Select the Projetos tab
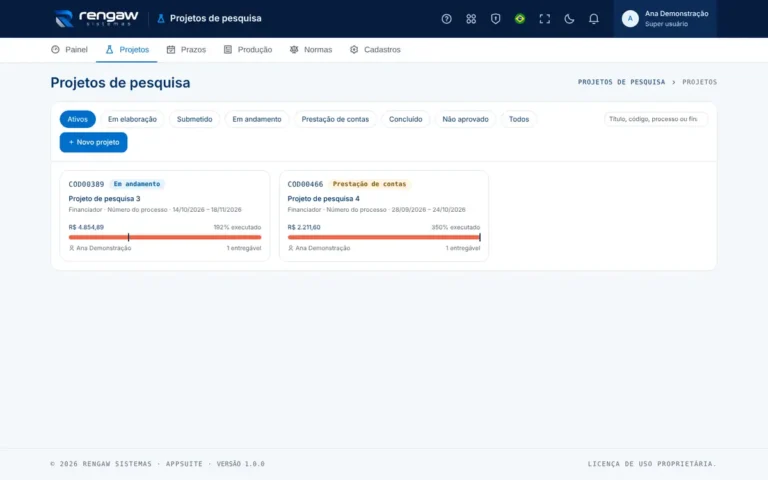Viewport: 768px width, 480px height. 126,49
